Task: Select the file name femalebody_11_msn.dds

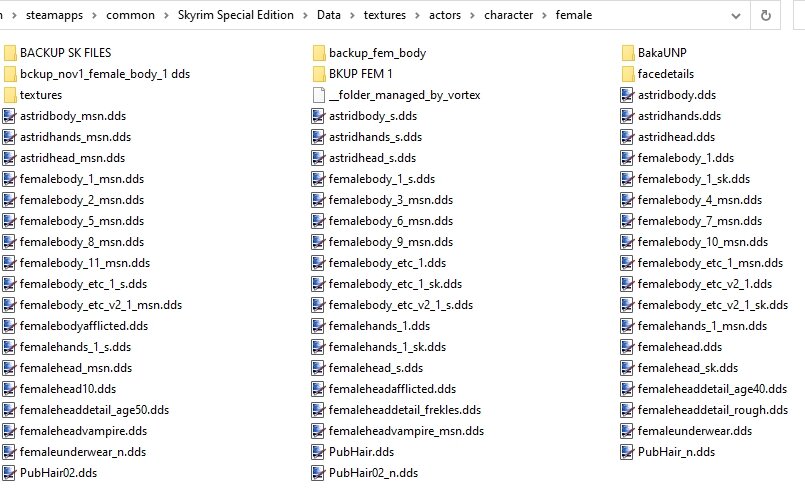Action: coord(85,263)
